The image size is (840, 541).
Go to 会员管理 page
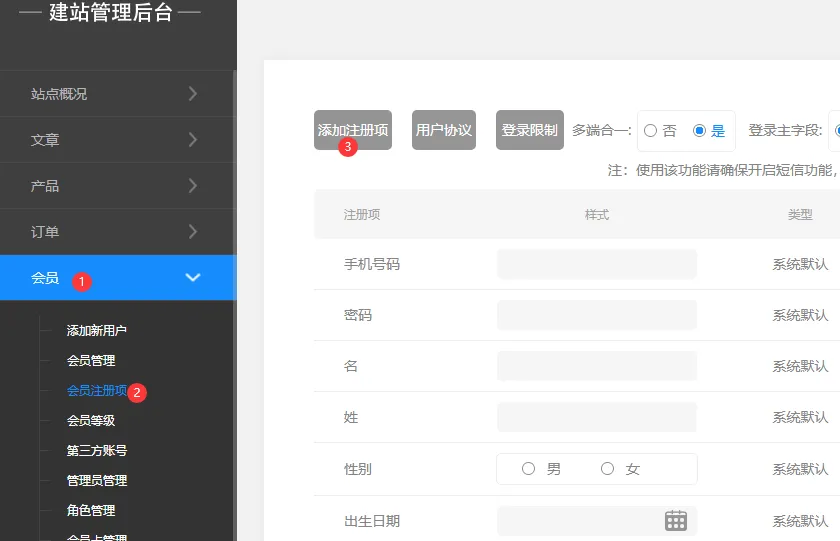tap(91, 360)
